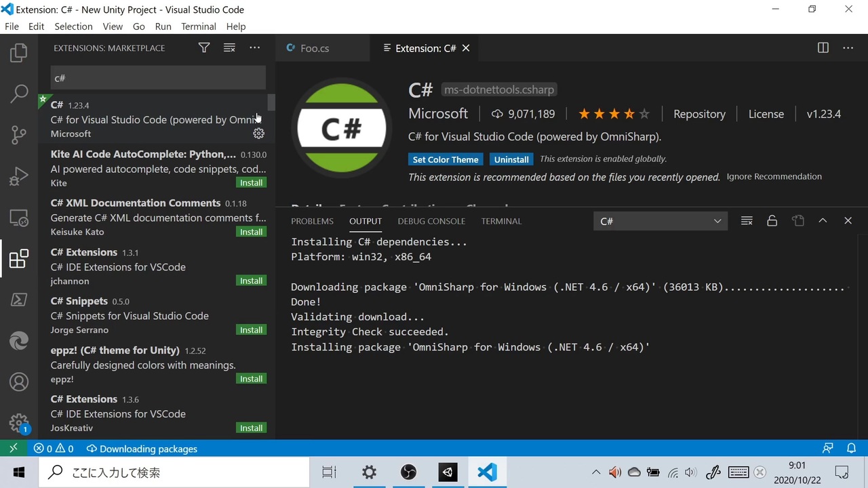Open Extensions view more actions menu
The image size is (868, 488).
tap(254, 48)
